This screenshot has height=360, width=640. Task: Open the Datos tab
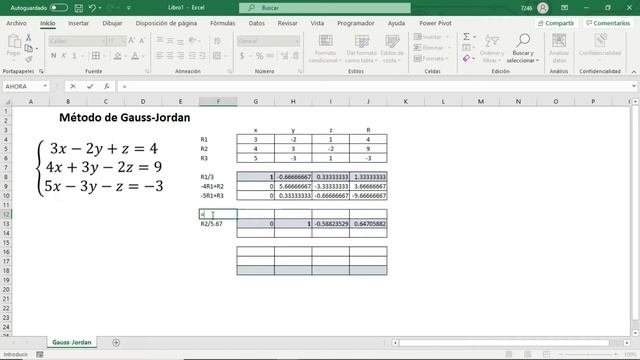pos(257,23)
